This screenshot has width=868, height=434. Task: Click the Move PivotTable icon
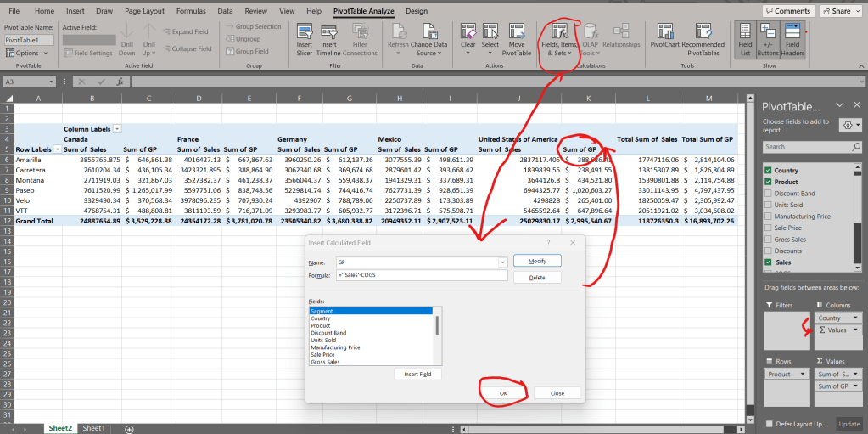click(516, 31)
